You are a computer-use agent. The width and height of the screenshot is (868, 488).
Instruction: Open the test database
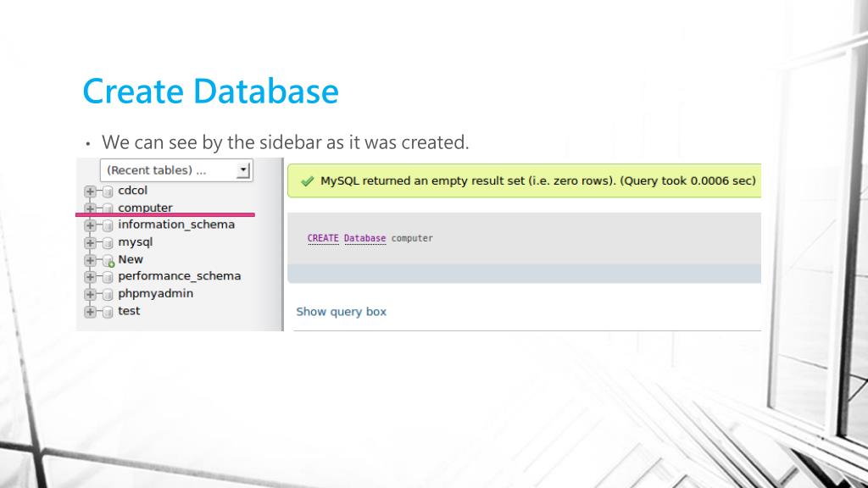pyautogui.click(x=129, y=311)
